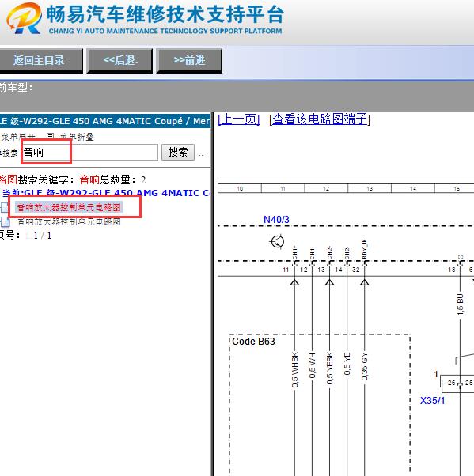Screen dimensions: 474x476
Task: Click column 14 in the diagram ruler
Action: (x=413, y=188)
